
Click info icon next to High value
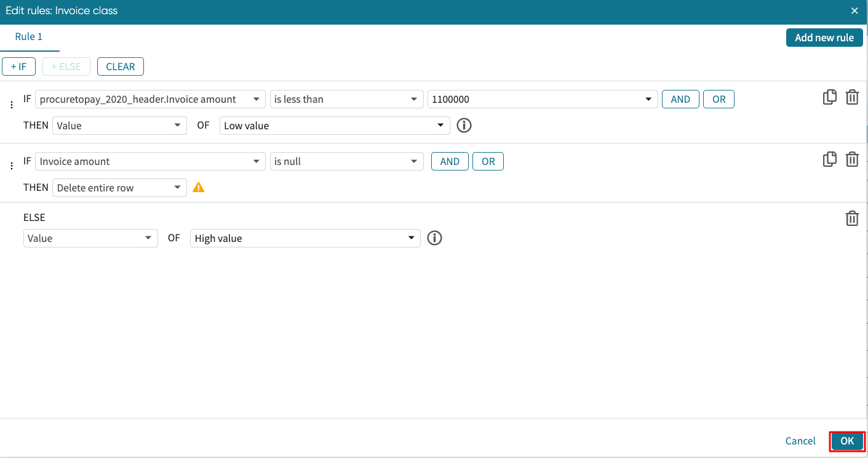pos(435,238)
